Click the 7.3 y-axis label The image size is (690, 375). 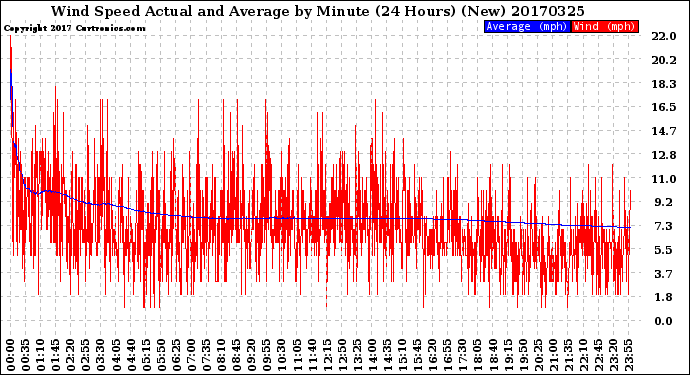(664, 226)
